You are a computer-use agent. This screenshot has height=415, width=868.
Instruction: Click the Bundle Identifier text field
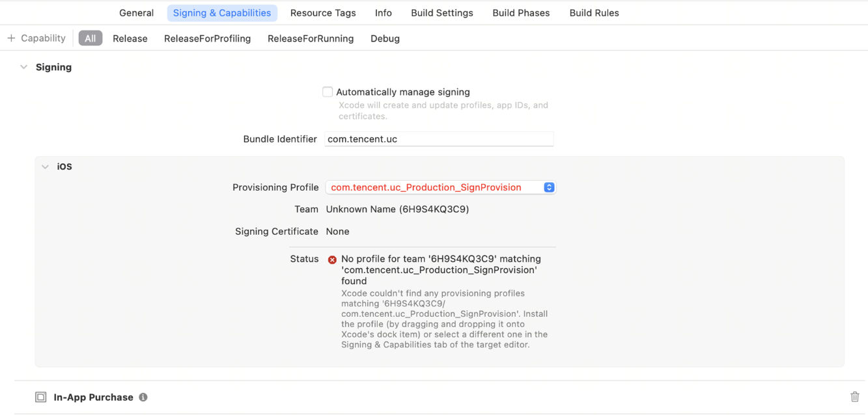(439, 139)
